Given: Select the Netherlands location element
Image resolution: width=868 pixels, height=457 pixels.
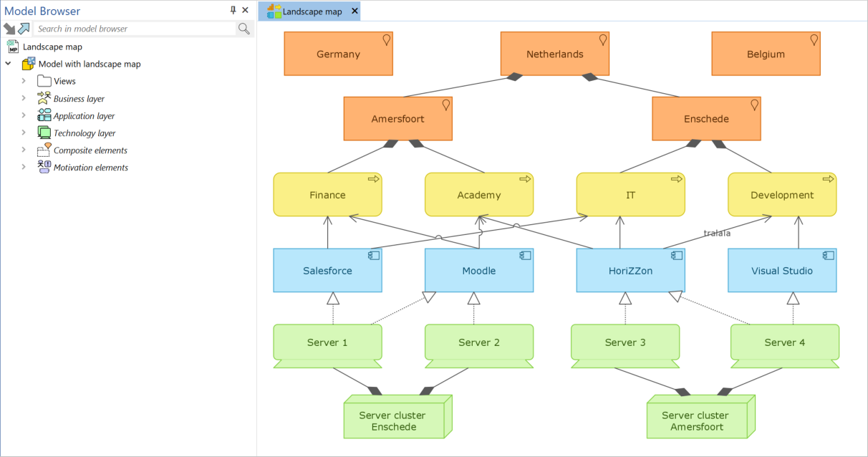Looking at the screenshot, I should point(554,54).
